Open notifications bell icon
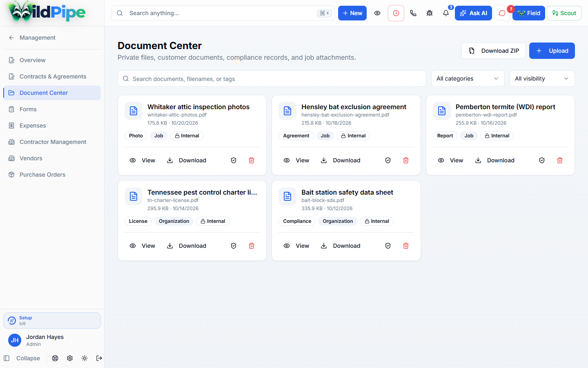This screenshot has height=368, width=588. (x=446, y=13)
